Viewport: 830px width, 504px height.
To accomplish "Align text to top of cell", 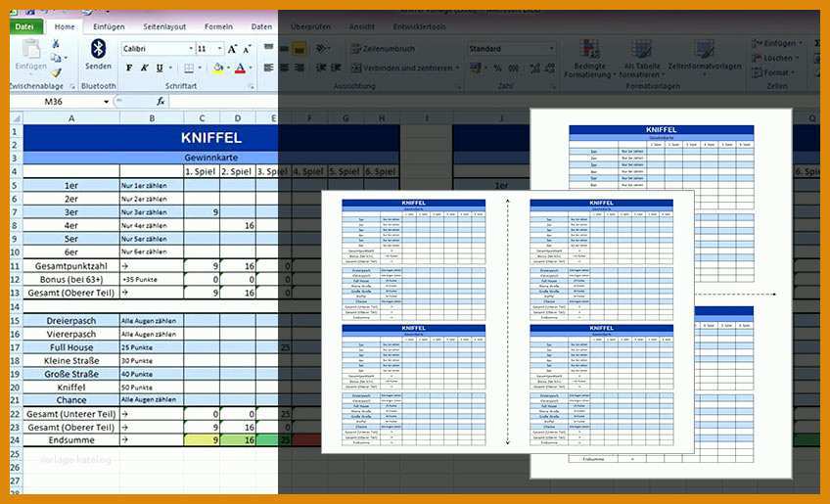I will (x=268, y=48).
